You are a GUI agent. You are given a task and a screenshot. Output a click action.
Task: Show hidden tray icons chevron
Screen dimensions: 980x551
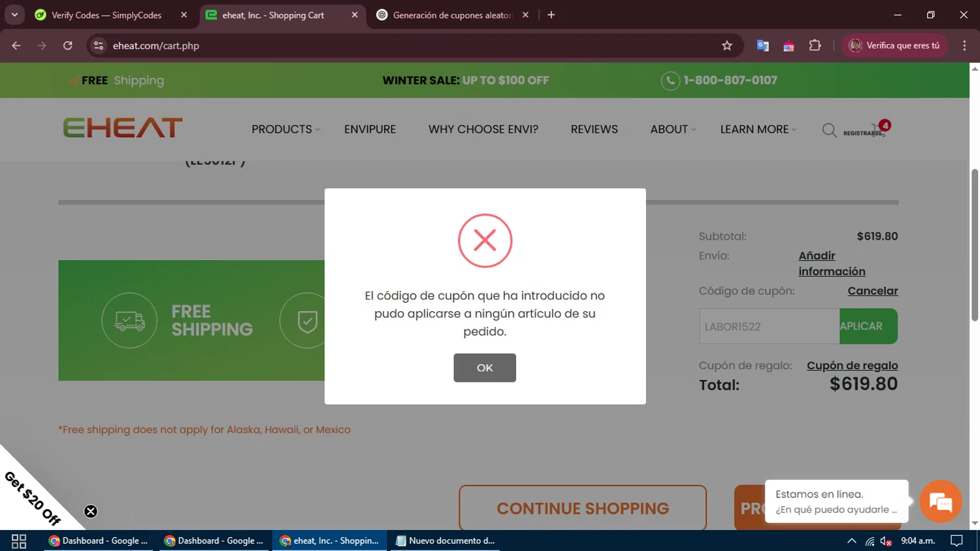[851, 541]
